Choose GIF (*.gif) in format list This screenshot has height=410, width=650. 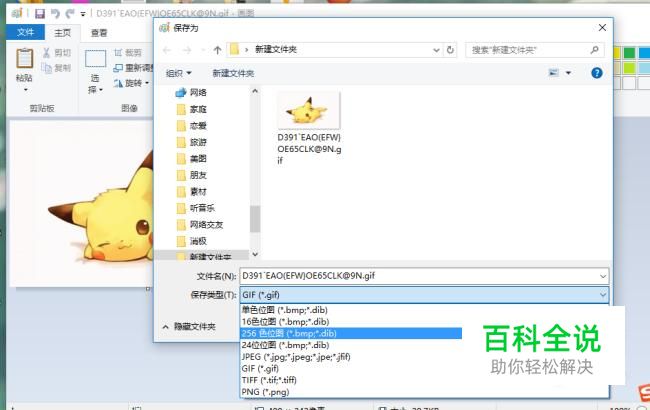pos(260,369)
